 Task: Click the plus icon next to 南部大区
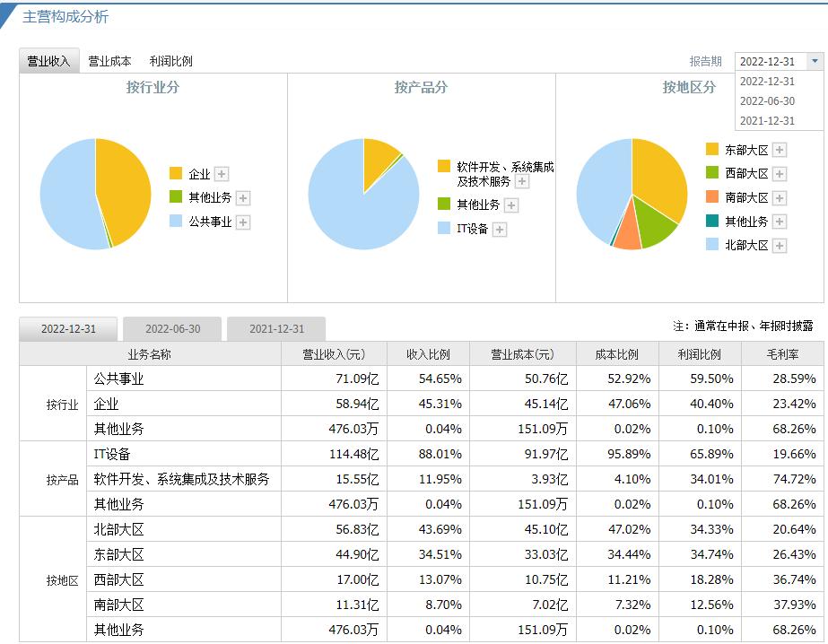(780, 197)
